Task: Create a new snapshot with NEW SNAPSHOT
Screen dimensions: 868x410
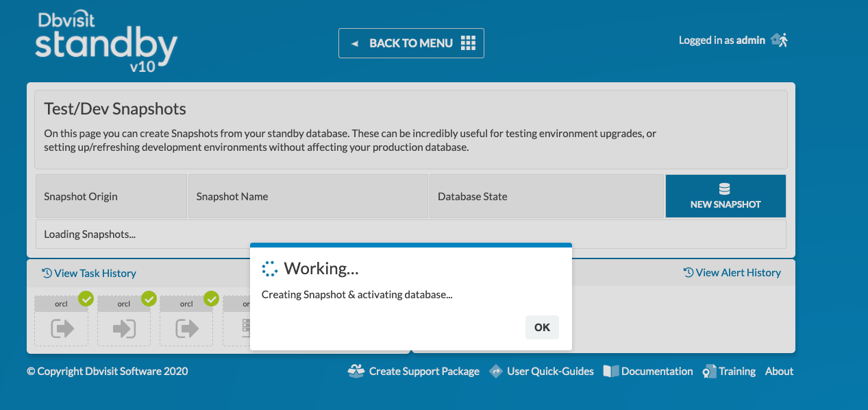Action: 726,196
